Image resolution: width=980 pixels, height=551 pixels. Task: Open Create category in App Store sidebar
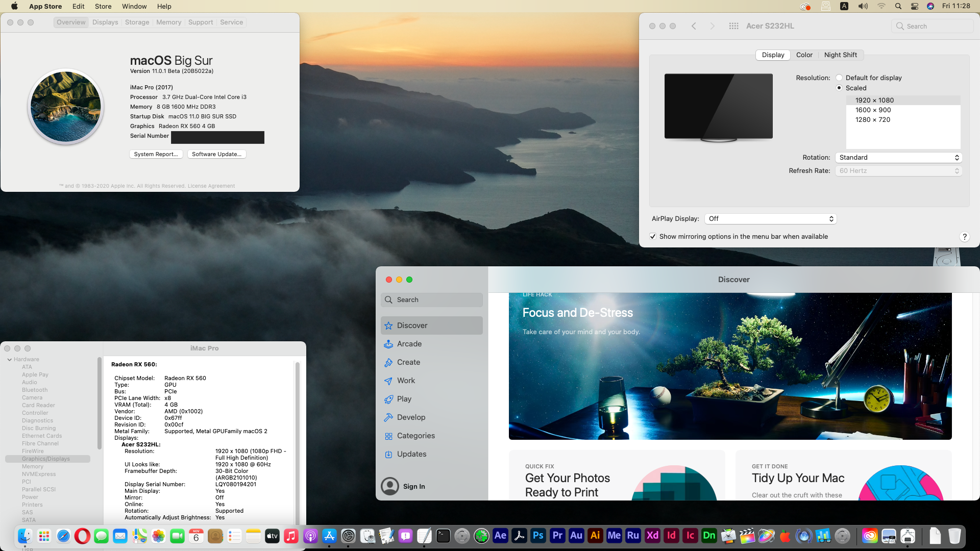[431, 362]
